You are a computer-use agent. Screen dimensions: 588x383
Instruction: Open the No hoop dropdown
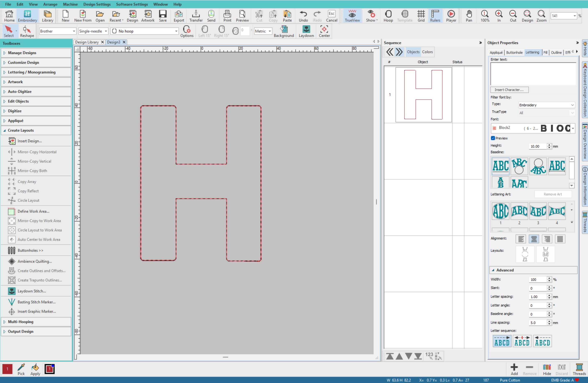pyautogui.click(x=144, y=31)
